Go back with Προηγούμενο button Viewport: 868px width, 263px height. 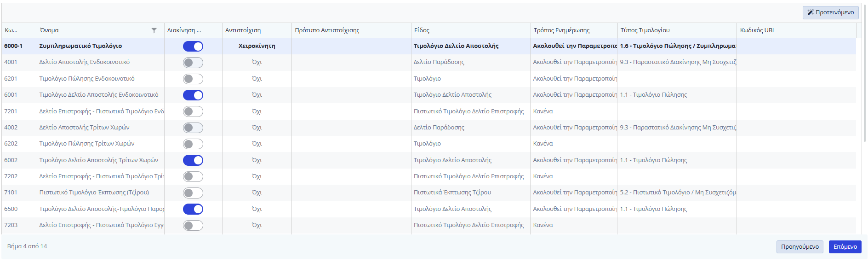point(799,247)
